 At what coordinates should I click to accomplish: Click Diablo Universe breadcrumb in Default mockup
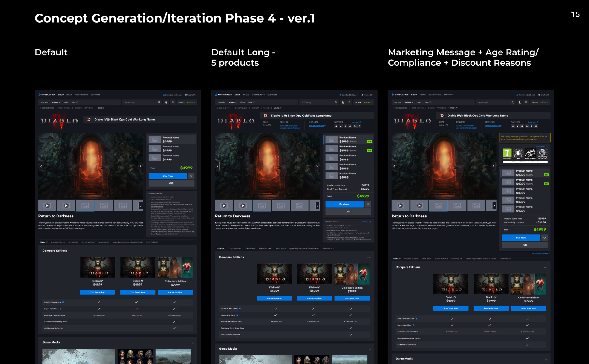click(64, 108)
